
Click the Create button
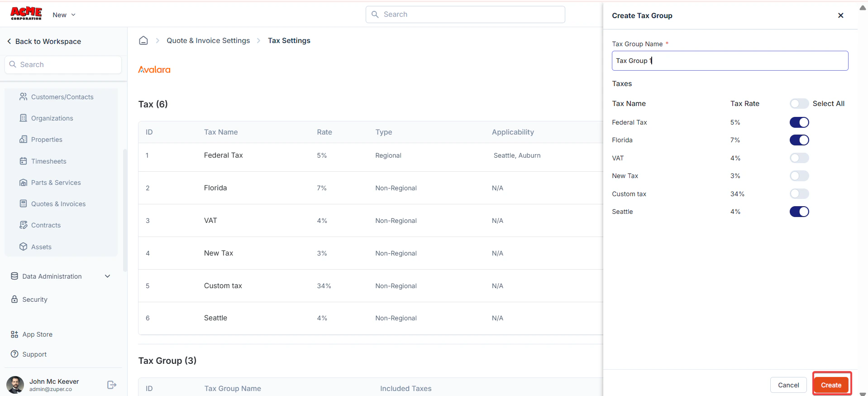pos(831,385)
